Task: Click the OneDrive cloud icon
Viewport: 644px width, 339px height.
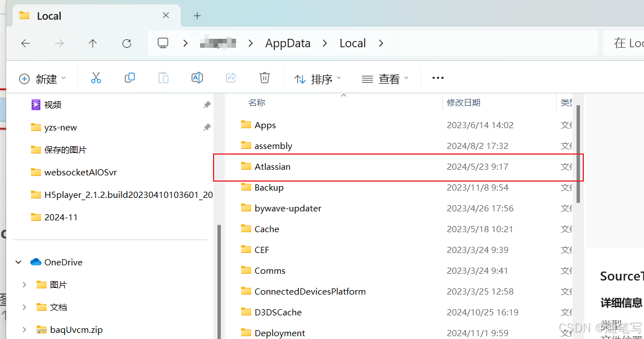Action: click(36, 262)
